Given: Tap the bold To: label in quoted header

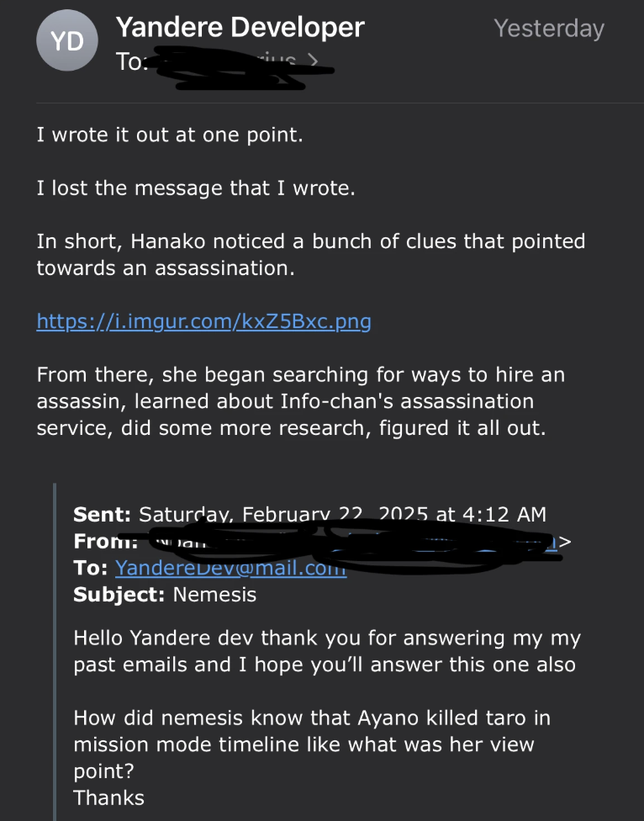Looking at the screenshot, I should [90, 568].
